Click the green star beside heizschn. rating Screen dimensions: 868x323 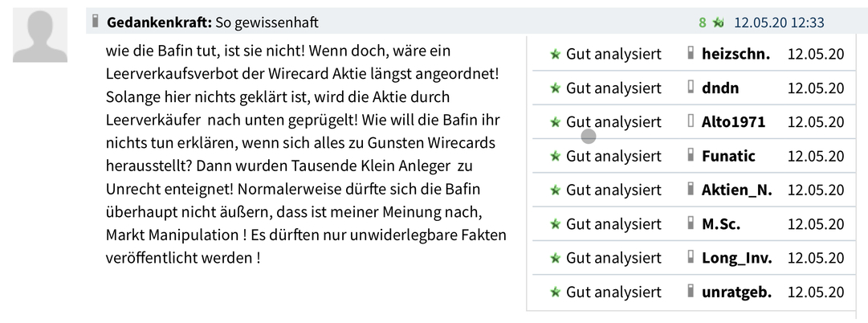(x=555, y=55)
